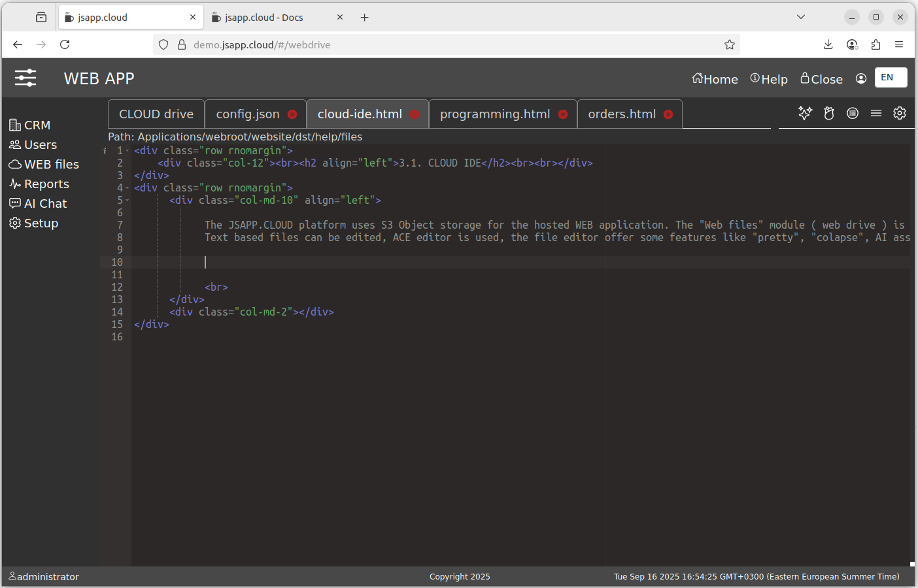Switch to the programming.html tab
Screen dimensions: 918x588
coord(494,114)
